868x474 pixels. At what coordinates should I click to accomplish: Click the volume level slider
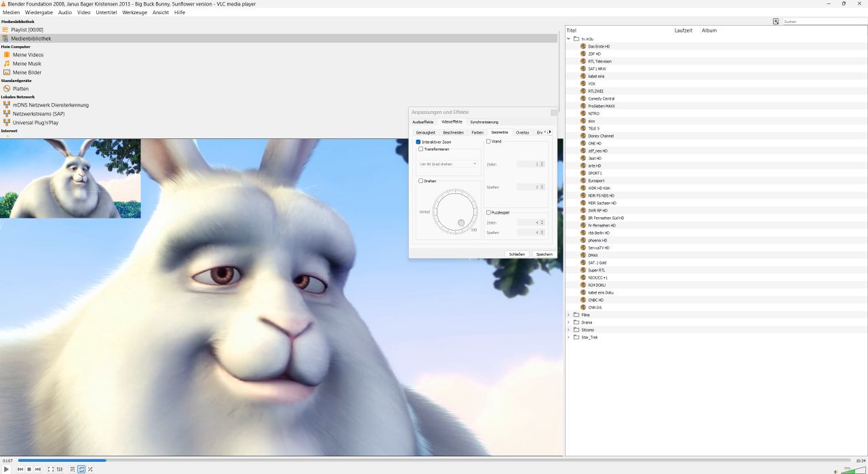(x=853, y=470)
